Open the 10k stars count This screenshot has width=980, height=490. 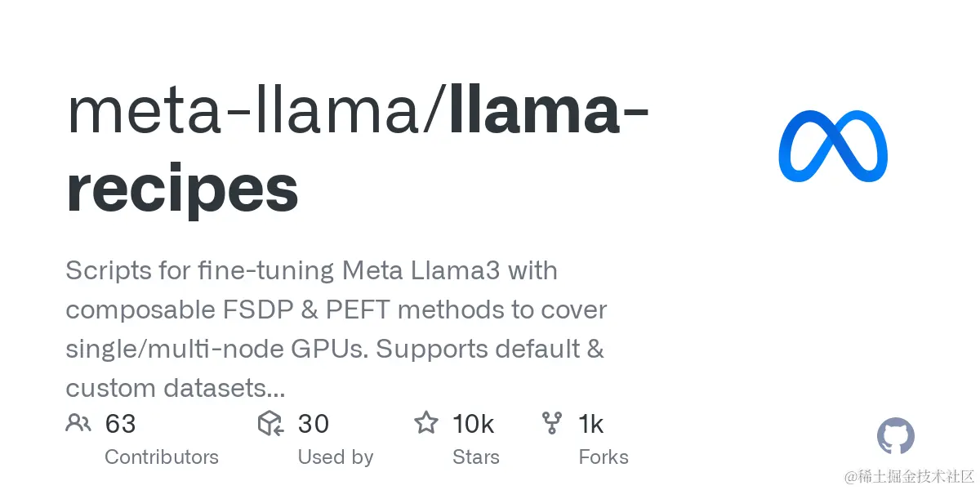click(x=474, y=424)
